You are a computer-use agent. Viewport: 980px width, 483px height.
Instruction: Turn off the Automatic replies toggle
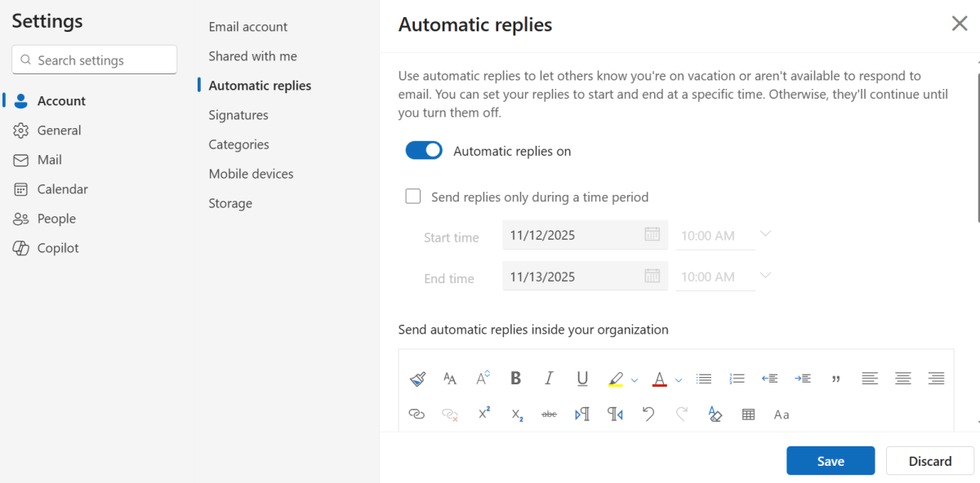coord(424,150)
